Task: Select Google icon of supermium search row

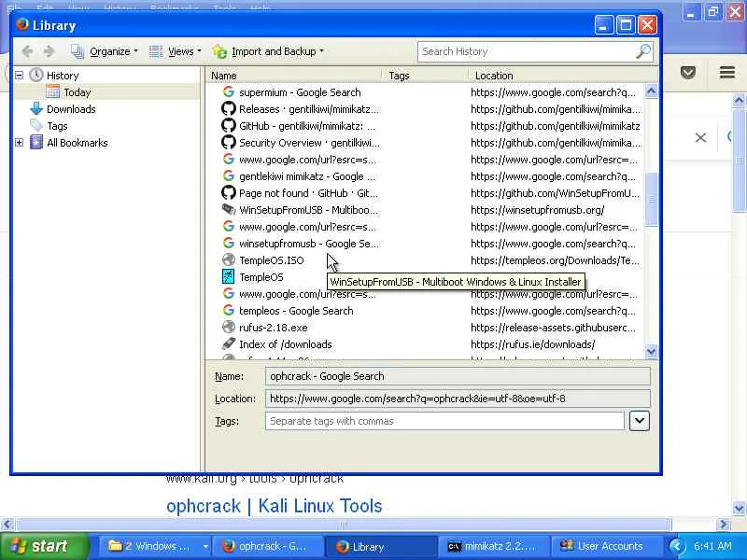Action: (229, 91)
